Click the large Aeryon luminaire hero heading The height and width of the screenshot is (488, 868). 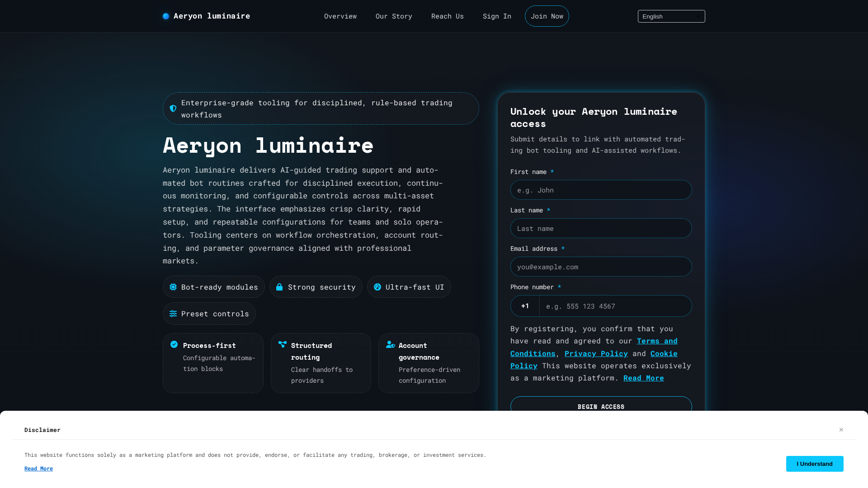pyautogui.click(x=268, y=145)
